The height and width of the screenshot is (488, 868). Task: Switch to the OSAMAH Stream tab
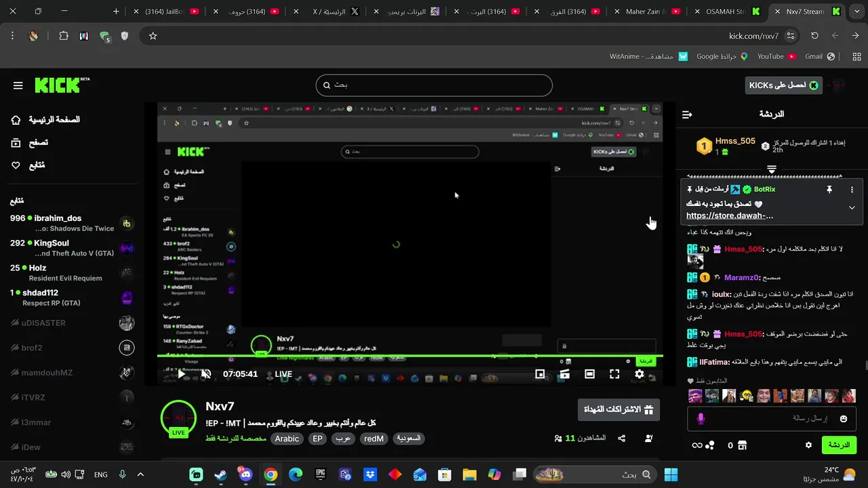(x=727, y=12)
